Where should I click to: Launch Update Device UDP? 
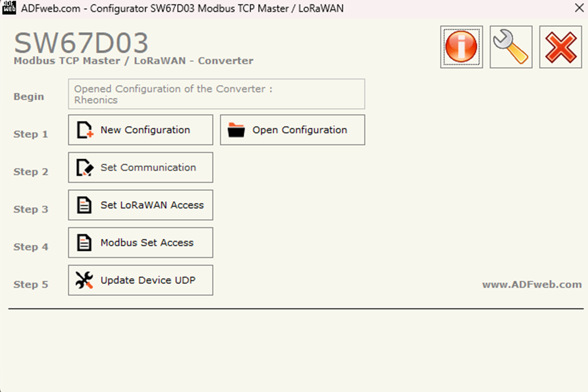tap(140, 280)
